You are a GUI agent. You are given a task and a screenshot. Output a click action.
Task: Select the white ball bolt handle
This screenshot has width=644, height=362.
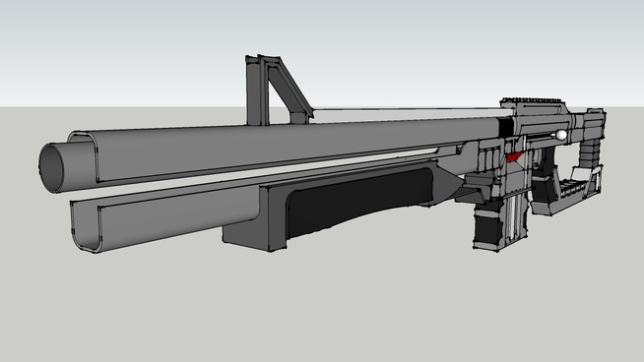[561, 135]
